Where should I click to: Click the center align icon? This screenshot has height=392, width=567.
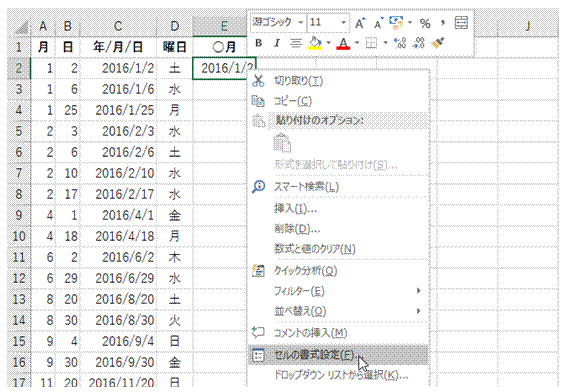tap(296, 43)
